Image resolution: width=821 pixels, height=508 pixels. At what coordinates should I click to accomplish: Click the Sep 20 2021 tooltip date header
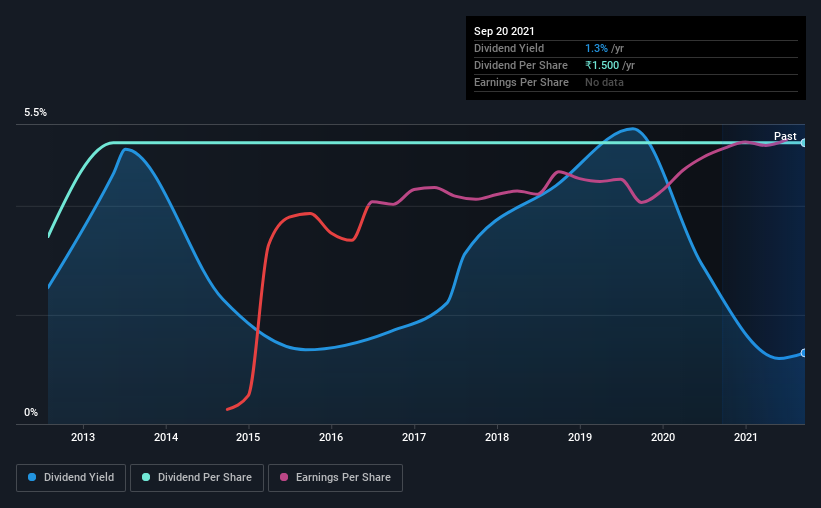504,31
